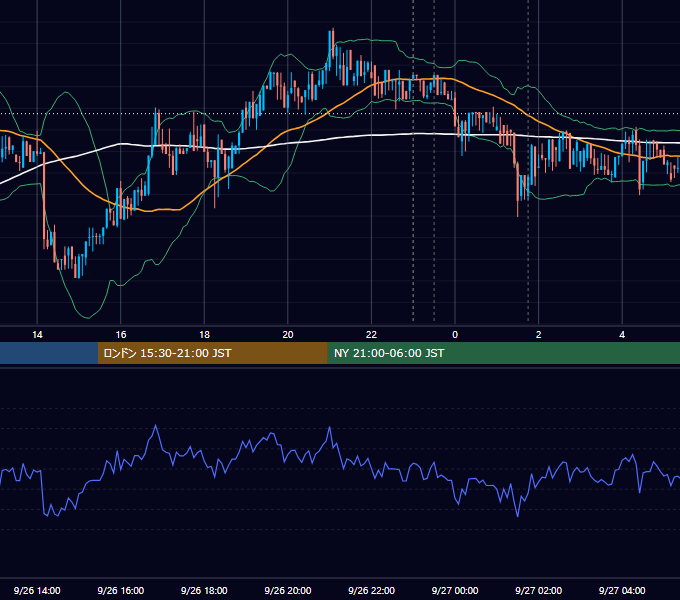
Task: Click the London 15:30-21:00 JST session bar
Action: tap(212, 353)
